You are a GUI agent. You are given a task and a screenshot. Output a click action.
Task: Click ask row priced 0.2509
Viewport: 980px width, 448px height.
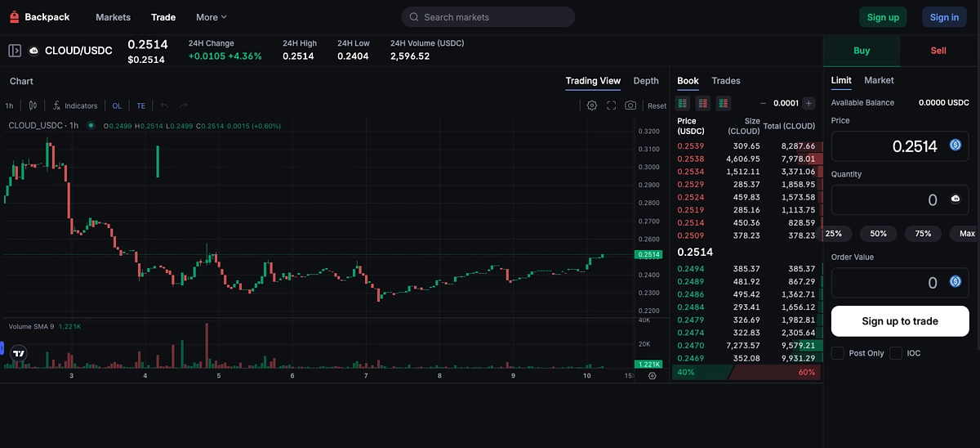pos(746,235)
